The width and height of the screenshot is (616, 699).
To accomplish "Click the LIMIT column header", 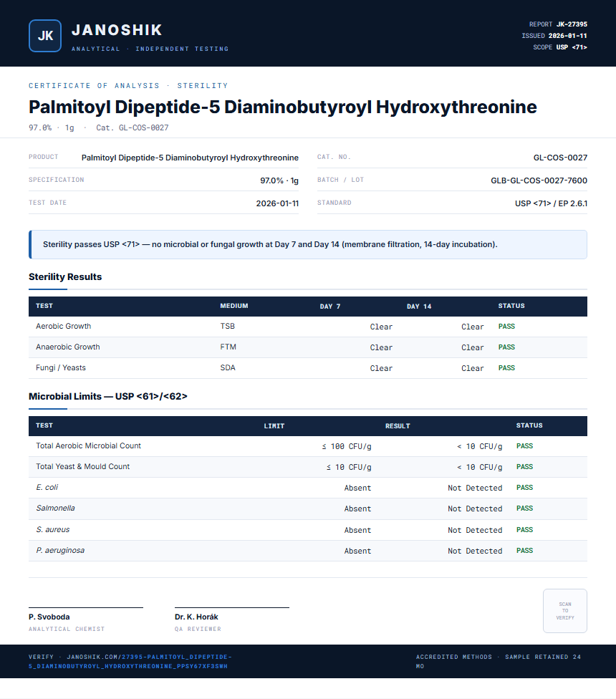I will (x=274, y=425).
